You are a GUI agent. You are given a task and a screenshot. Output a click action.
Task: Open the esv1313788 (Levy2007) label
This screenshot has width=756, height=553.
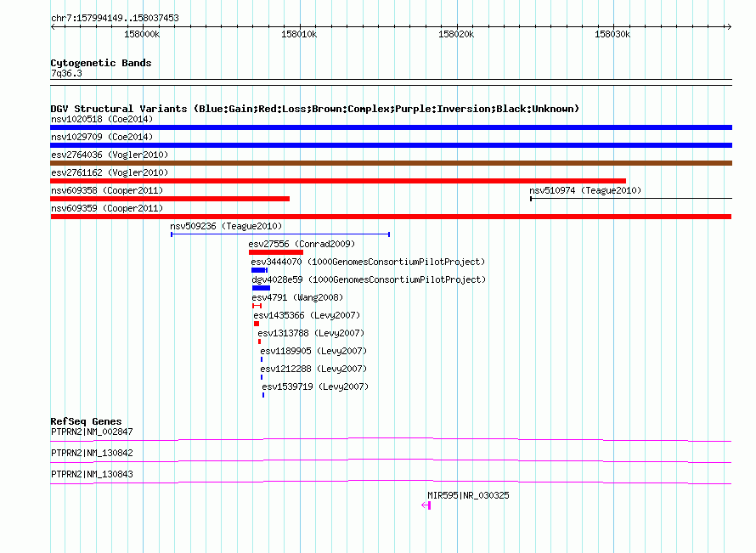311,333
